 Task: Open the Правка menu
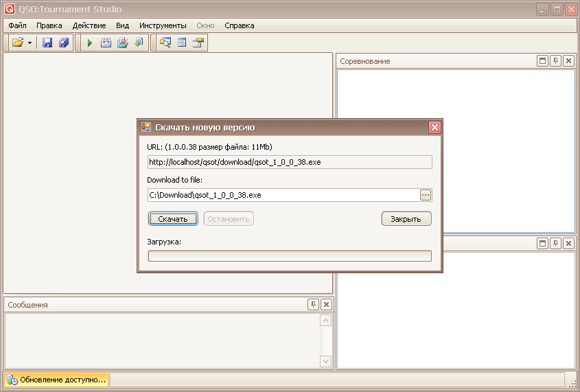[x=49, y=25]
